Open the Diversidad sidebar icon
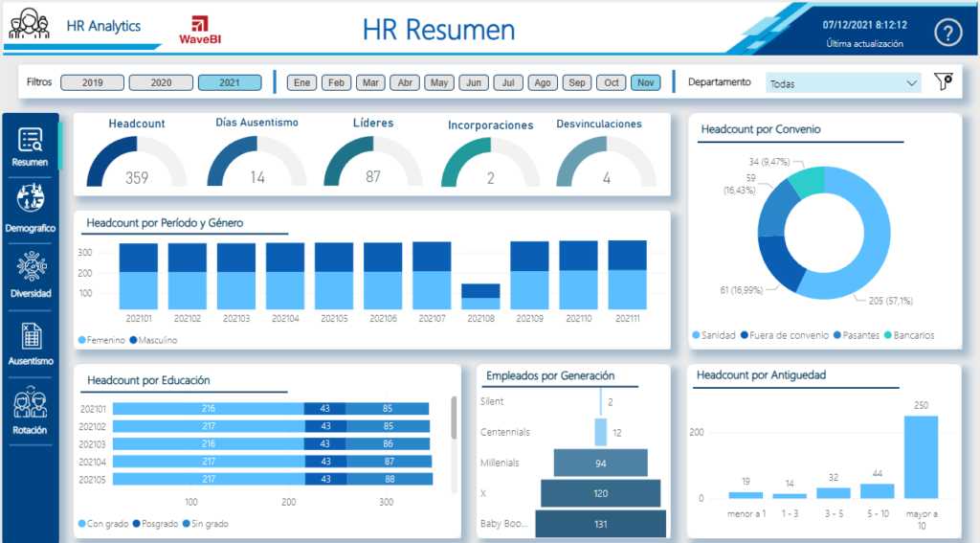The height and width of the screenshot is (543, 980). [x=32, y=266]
